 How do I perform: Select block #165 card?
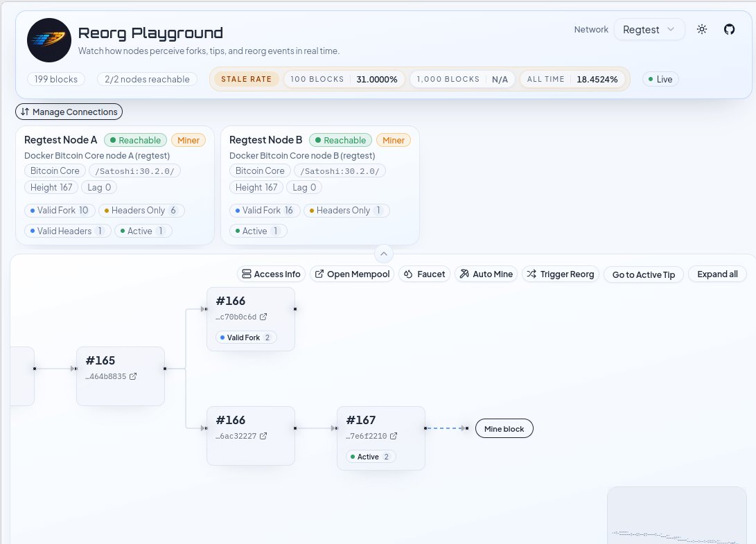[121, 376]
